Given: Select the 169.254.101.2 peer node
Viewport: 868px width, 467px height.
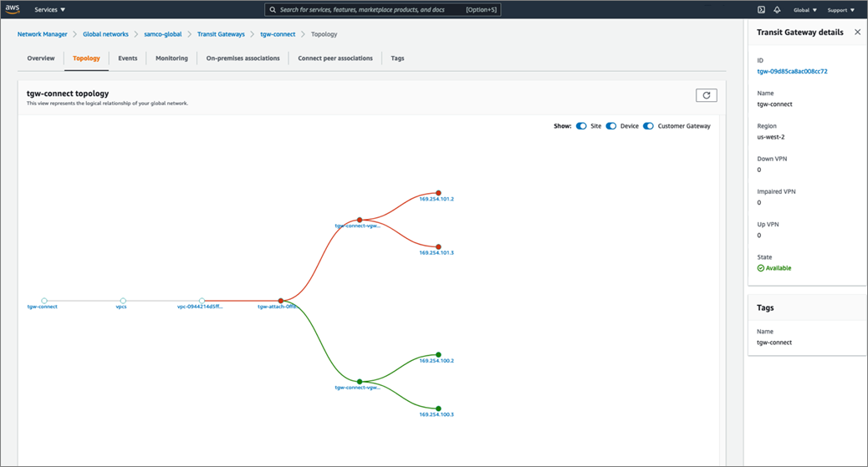Looking at the screenshot, I should click(438, 193).
